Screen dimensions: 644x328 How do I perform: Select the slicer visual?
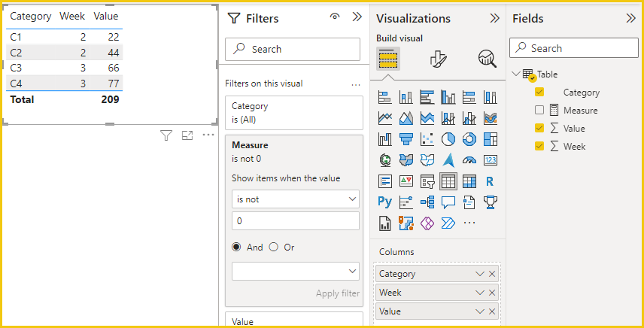click(427, 181)
